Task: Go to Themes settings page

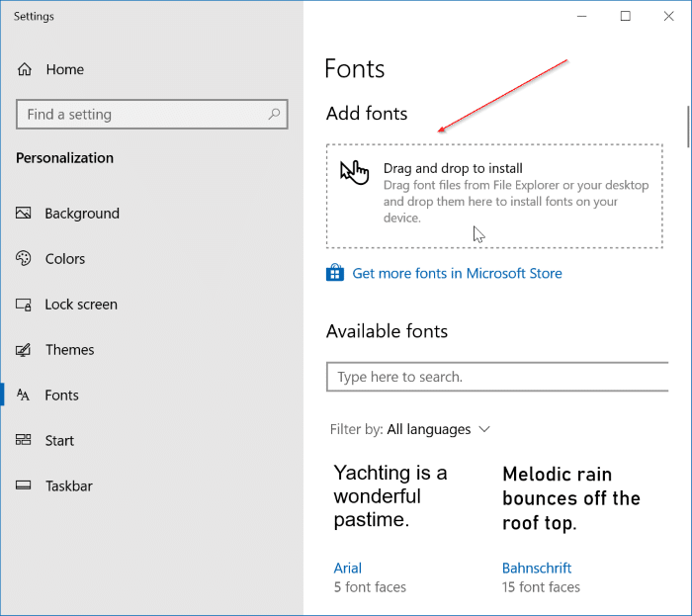Action: point(69,350)
